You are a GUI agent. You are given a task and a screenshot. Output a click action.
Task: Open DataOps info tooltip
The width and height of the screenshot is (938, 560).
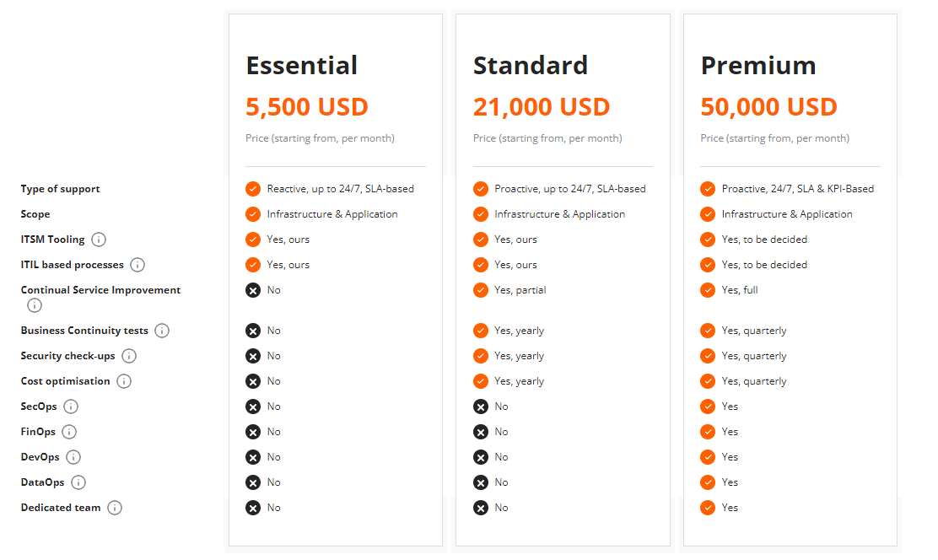(78, 482)
